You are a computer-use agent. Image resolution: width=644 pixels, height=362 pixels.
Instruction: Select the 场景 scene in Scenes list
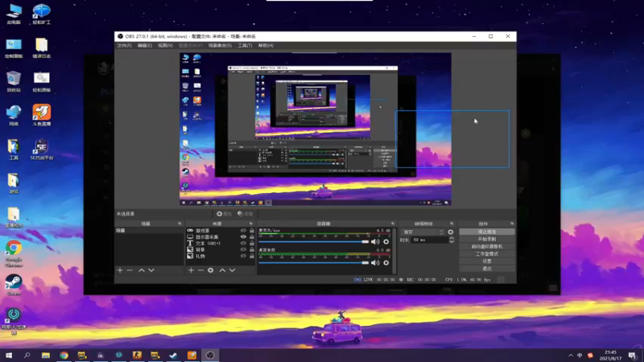click(150, 231)
